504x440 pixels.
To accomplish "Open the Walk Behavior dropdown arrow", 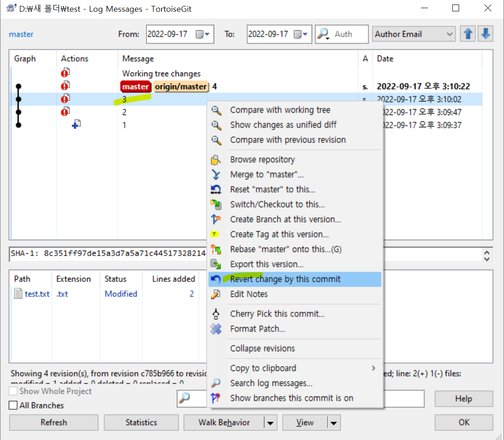I will [x=270, y=423].
